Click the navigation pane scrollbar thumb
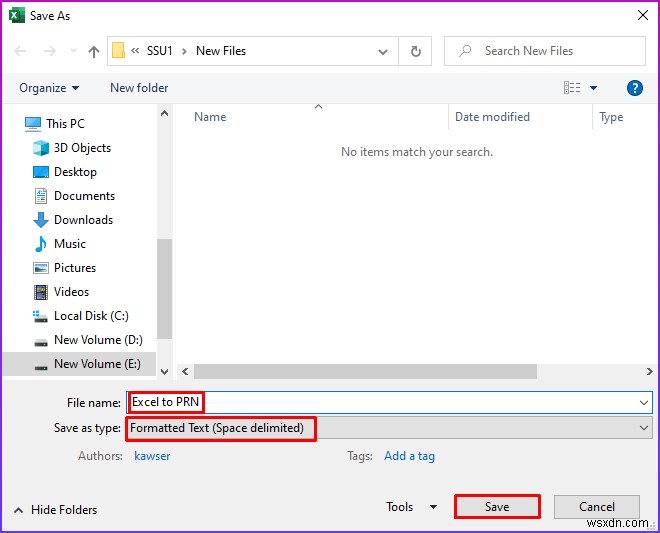 coord(165,289)
